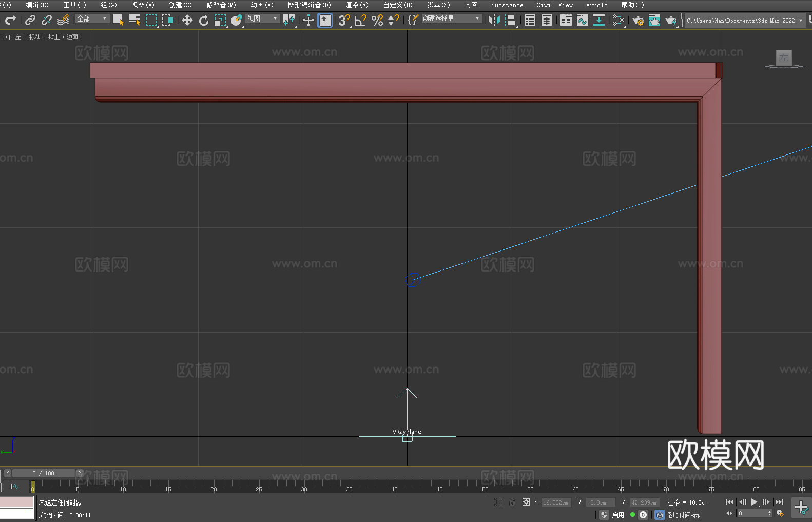Image resolution: width=812 pixels, height=522 pixels.
Task: Toggle Select and Manipulate crosshair icon
Action: [x=308, y=20]
